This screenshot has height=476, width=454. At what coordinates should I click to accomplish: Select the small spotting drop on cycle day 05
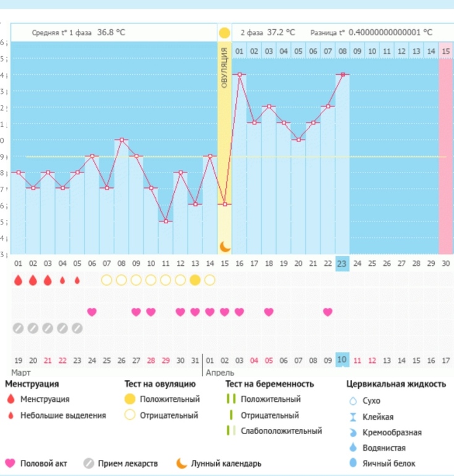(77, 280)
